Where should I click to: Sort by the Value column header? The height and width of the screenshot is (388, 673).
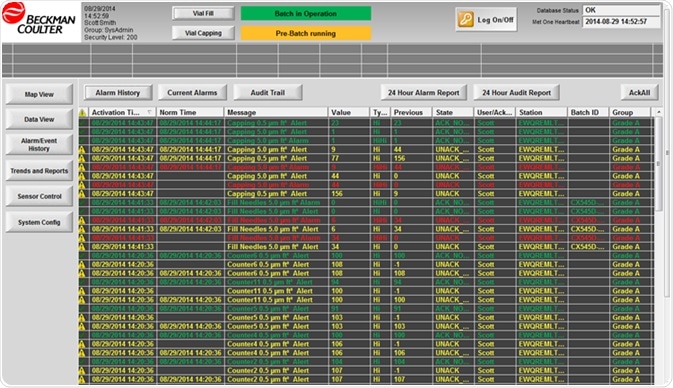[349, 112]
